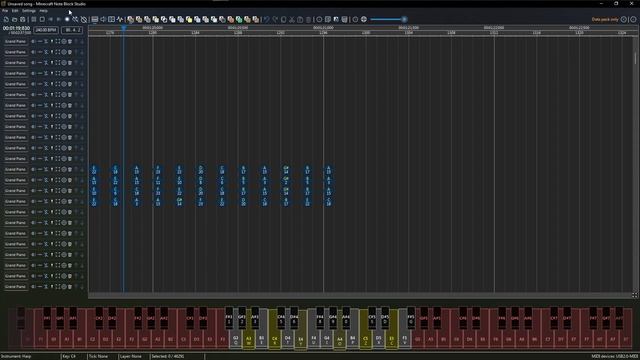The image size is (640, 360).
Task: Delete selection with toolbar trash icon
Action: (x=309, y=19)
